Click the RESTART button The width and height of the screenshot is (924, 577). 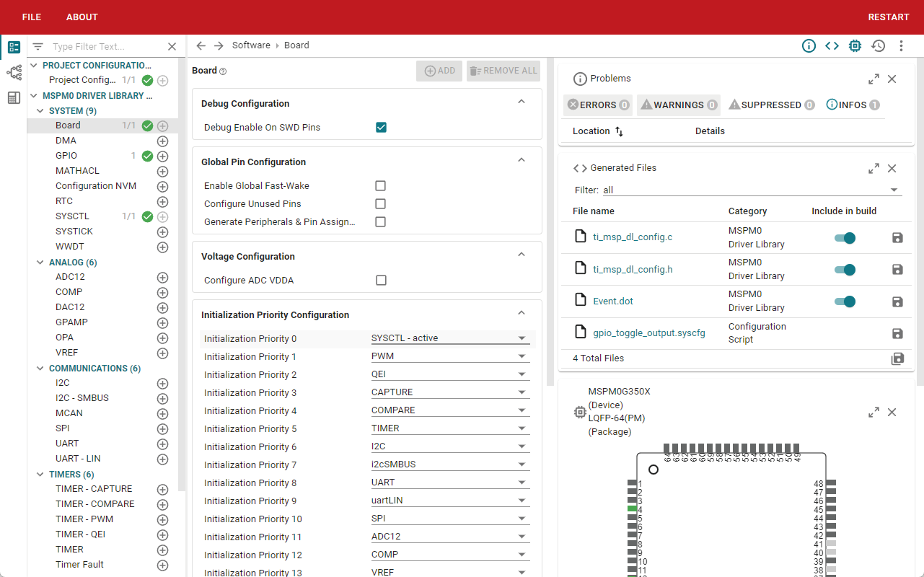click(889, 17)
